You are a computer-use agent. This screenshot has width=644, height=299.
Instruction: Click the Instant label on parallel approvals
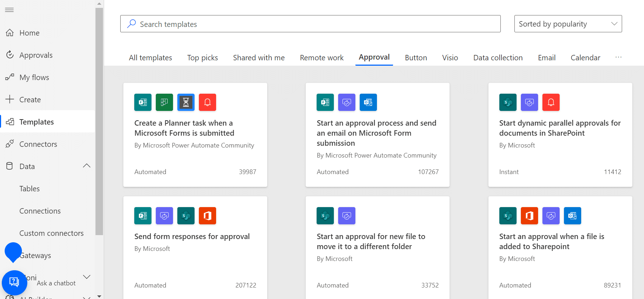click(509, 172)
